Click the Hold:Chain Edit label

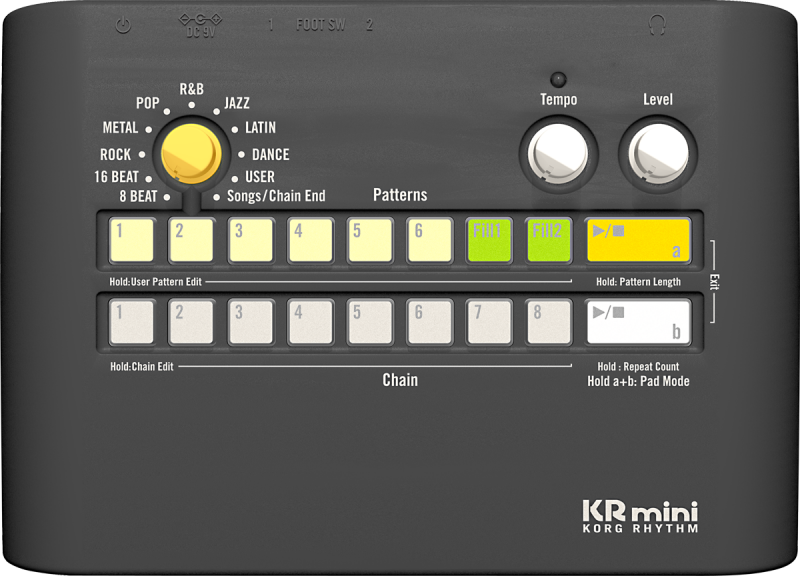(142, 367)
